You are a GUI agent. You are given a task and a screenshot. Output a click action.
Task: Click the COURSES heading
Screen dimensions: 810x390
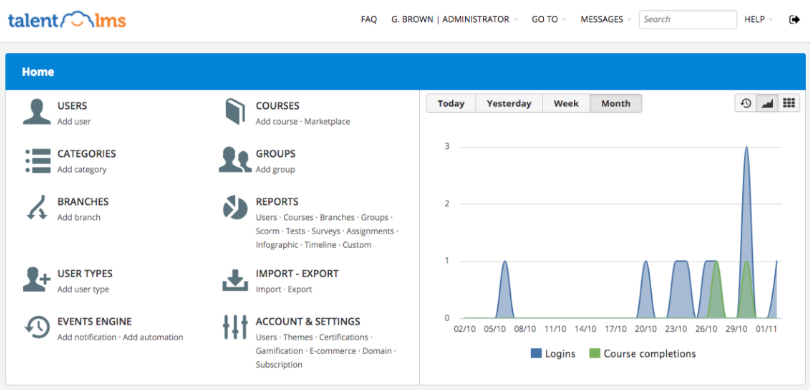tap(277, 106)
